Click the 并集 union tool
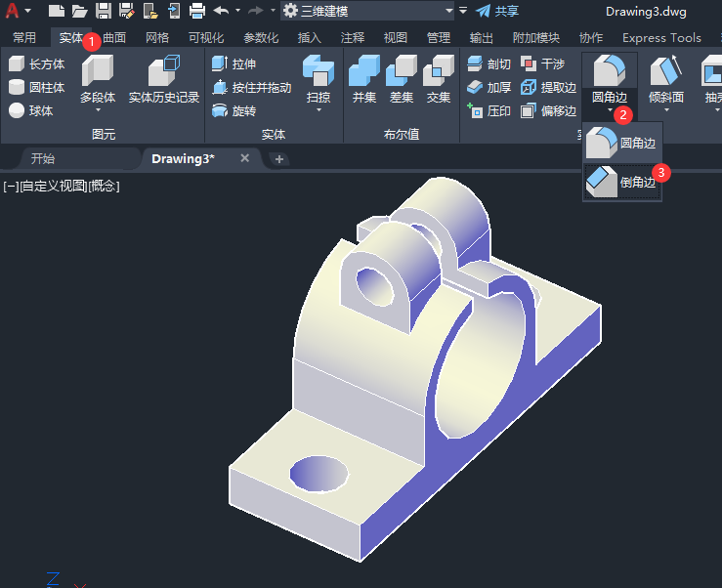The height and width of the screenshot is (588, 722). [x=364, y=79]
